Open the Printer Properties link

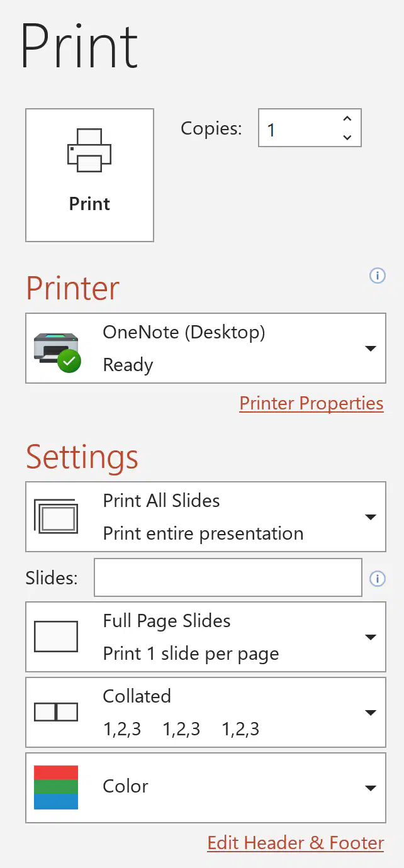point(311,403)
